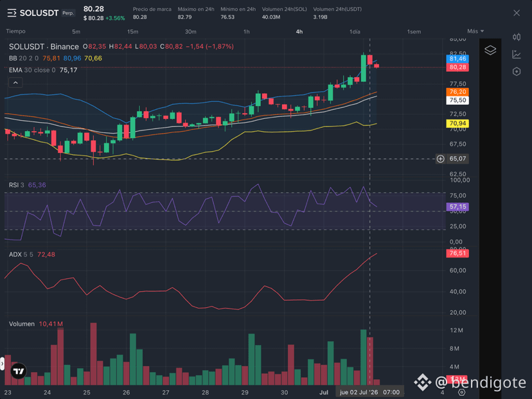Image resolution: width=532 pixels, height=399 pixels.
Task: Select the 1sem timeframe
Action: [x=414, y=31]
